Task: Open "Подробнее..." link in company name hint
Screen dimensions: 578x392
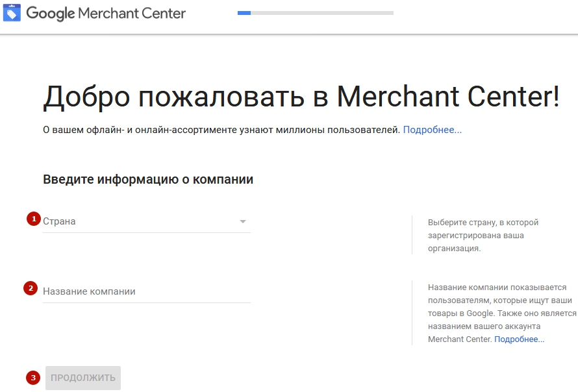Action: click(x=519, y=339)
